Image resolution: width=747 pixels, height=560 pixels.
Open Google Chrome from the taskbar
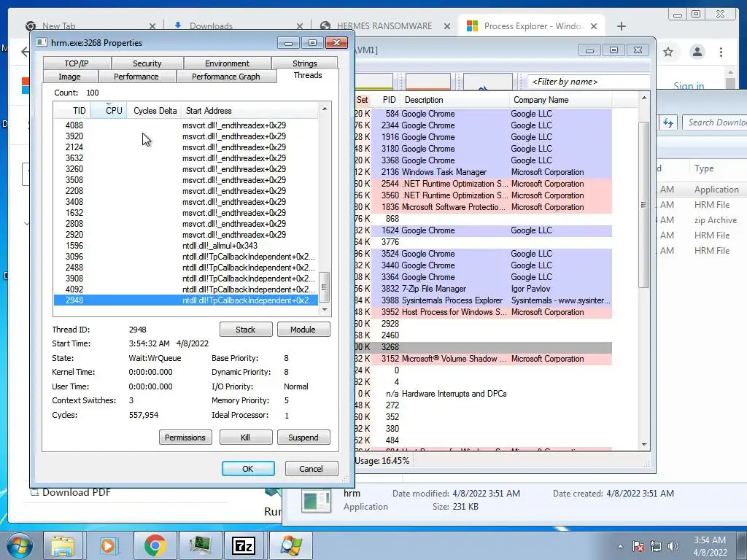pyautogui.click(x=155, y=545)
